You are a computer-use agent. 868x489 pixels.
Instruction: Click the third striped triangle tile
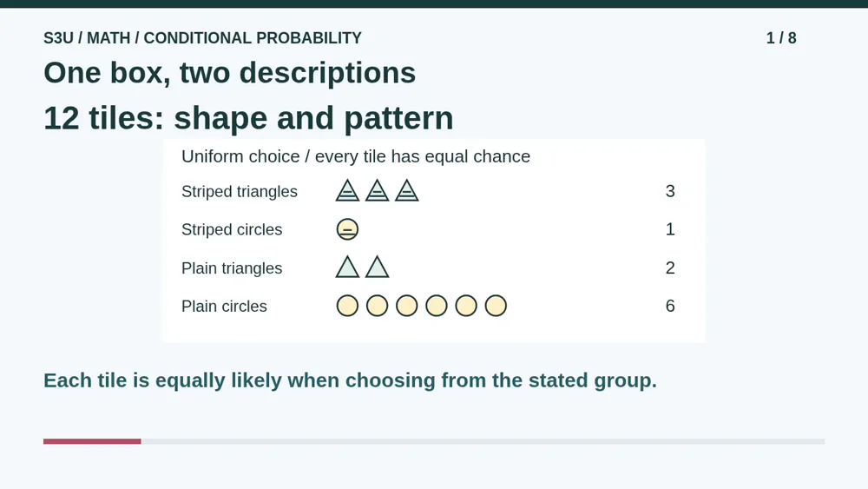coord(407,191)
